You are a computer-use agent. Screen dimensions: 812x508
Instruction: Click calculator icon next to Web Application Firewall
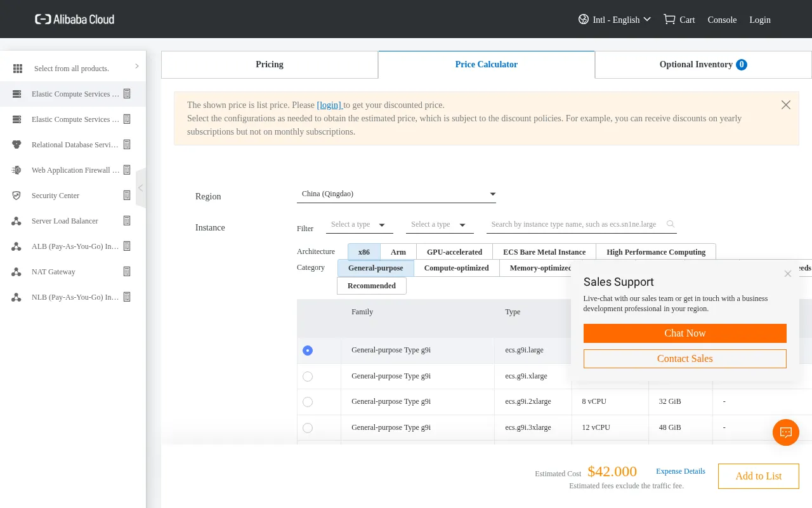(127, 170)
